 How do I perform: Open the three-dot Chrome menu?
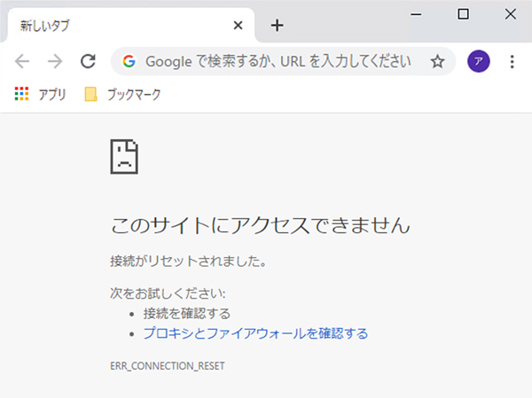point(512,61)
